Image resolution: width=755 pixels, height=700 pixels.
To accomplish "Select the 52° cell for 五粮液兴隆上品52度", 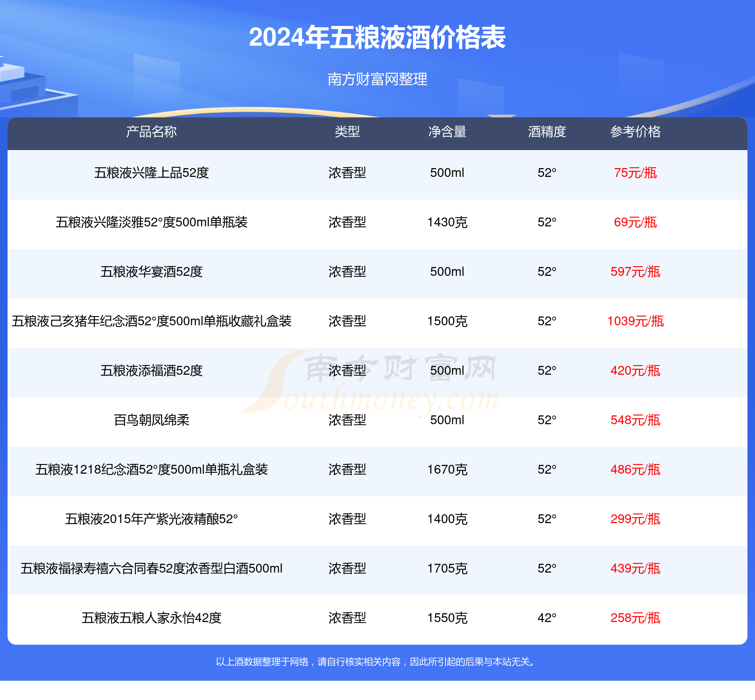I will (547, 173).
